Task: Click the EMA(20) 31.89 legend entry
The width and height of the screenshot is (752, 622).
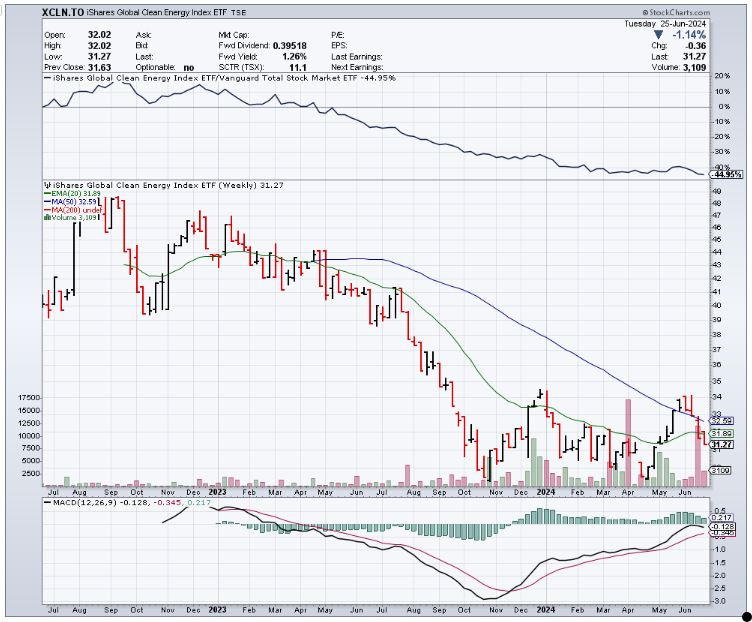Action: (73, 194)
